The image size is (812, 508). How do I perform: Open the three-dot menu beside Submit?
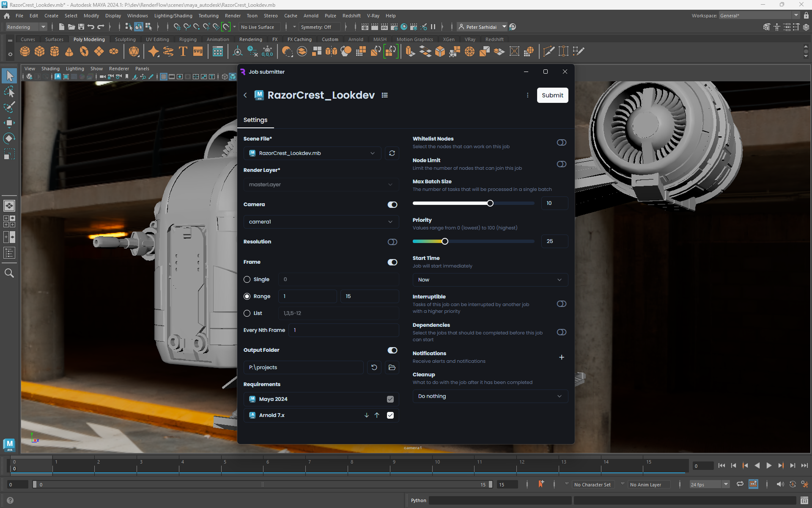pos(527,95)
